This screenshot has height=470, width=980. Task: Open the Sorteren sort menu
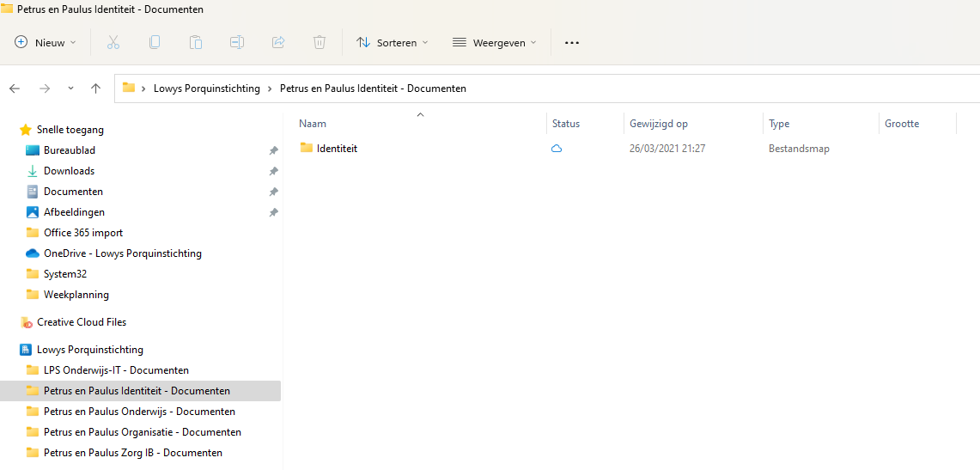tap(392, 42)
